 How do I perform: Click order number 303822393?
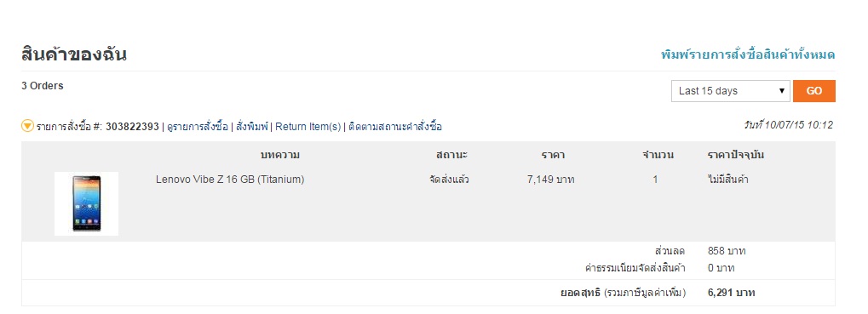[132, 127]
